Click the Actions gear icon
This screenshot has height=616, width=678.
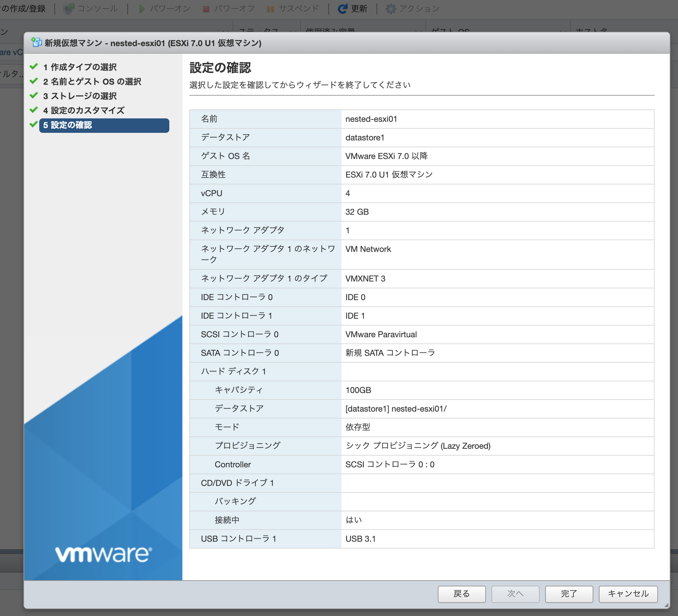point(391,9)
